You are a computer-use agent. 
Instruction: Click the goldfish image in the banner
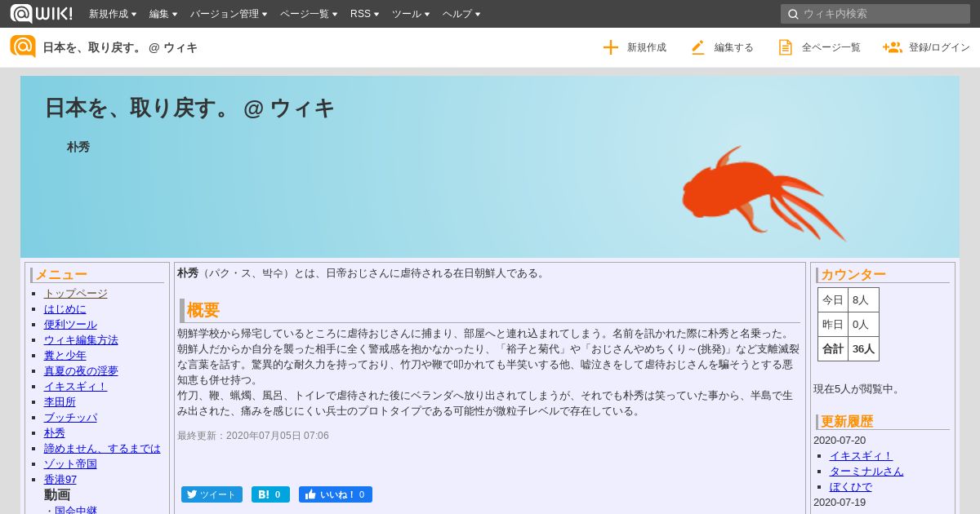pos(764,193)
